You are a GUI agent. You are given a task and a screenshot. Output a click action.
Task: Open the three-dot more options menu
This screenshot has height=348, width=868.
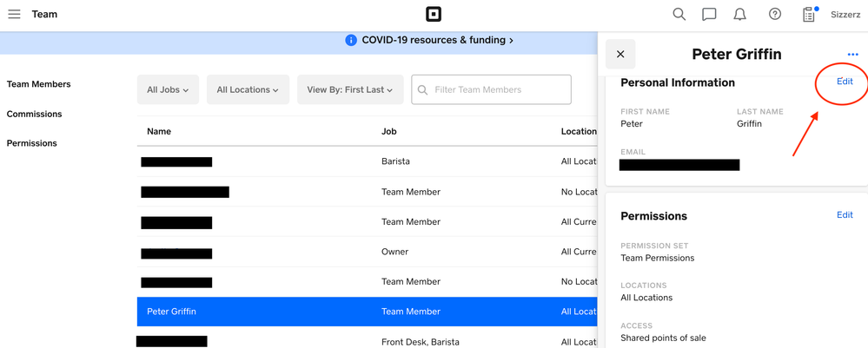(x=852, y=55)
